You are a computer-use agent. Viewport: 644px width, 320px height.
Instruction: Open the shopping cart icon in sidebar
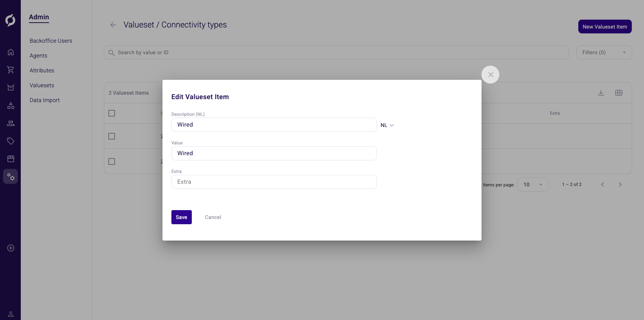pyautogui.click(x=11, y=70)
